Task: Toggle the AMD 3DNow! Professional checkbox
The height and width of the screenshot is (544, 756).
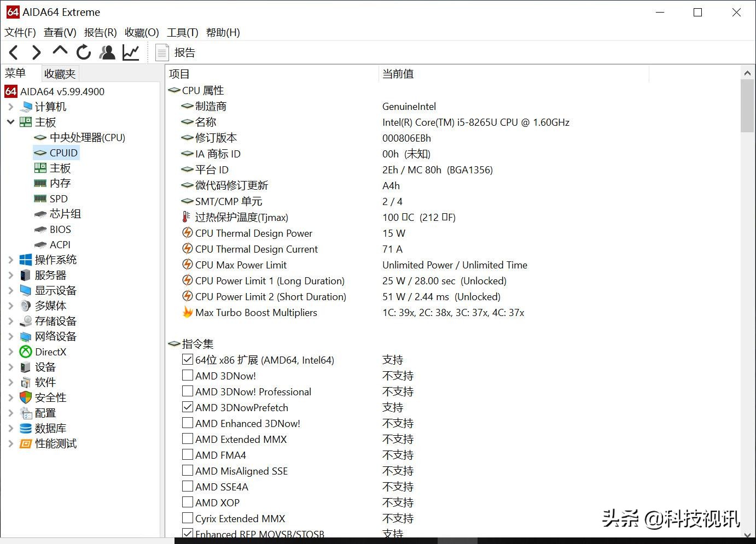Action: [x=188, y=391]
